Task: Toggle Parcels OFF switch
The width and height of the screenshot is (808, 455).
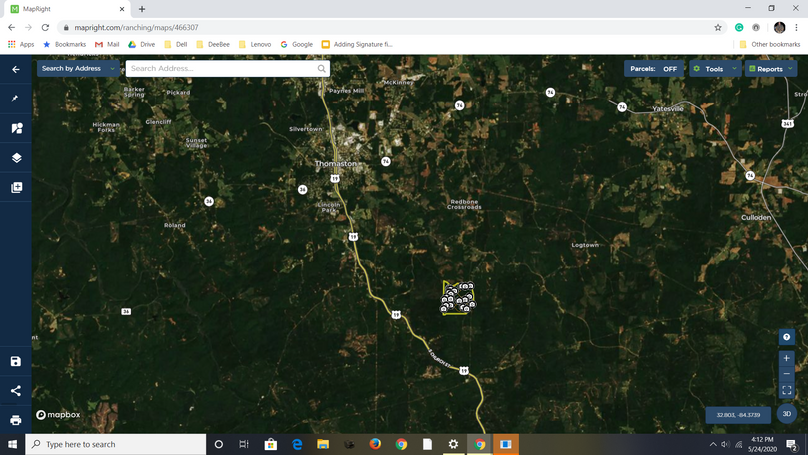Action: [654, 69]
